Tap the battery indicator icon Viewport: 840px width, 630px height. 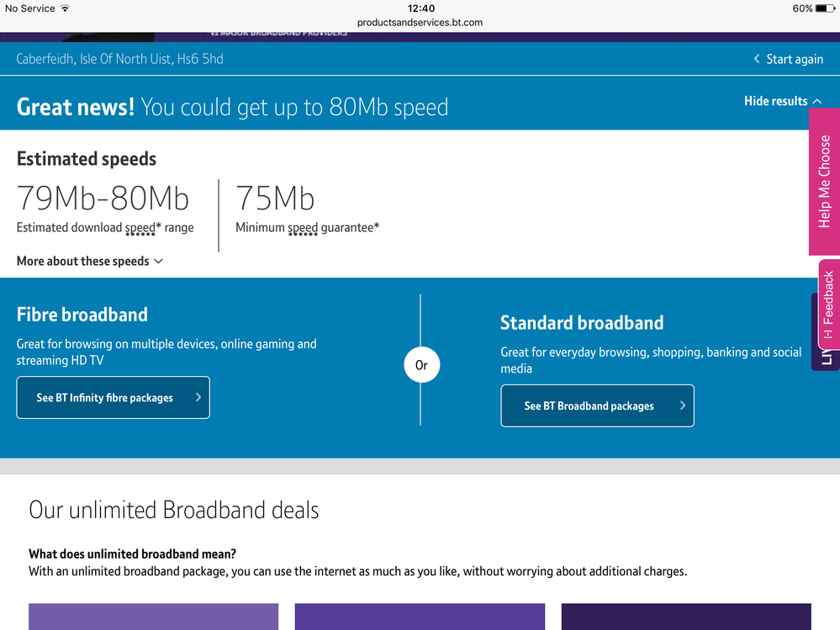point(825,8)
